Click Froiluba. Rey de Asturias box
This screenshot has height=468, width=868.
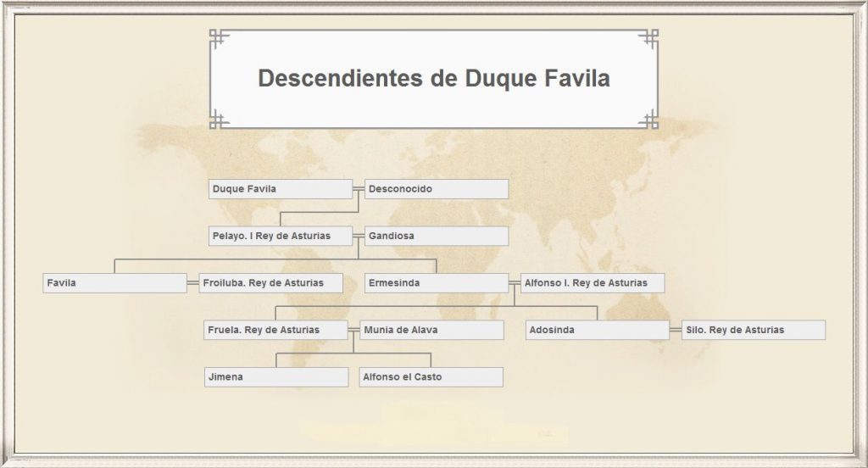pyautogui.click(x=270, y=283)
